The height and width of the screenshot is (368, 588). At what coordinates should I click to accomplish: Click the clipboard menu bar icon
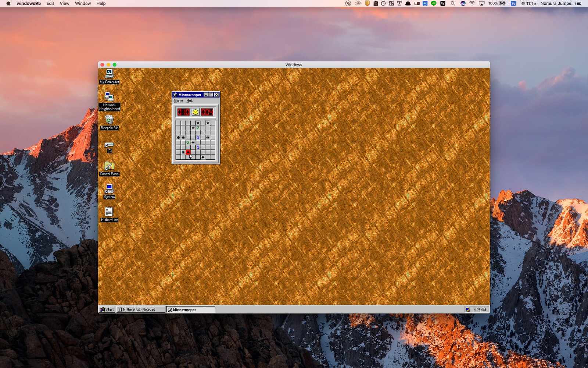click(x=376, y=3)
